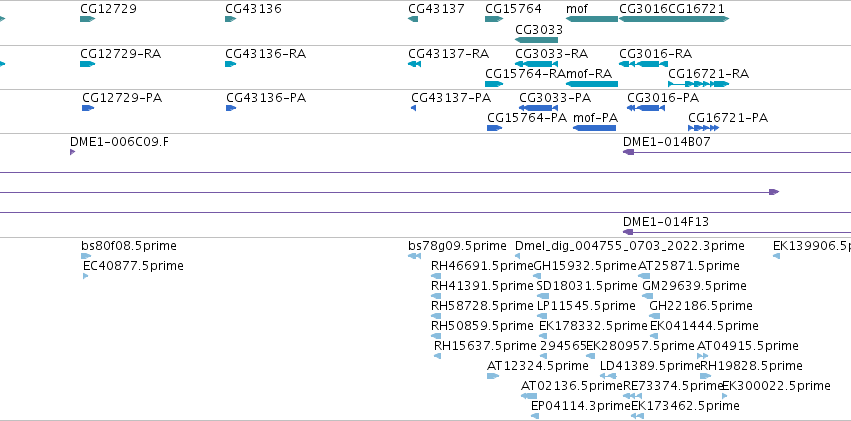Select GH15932.5prime EST
The image size is (851, 421).
(x=537, y=276)
